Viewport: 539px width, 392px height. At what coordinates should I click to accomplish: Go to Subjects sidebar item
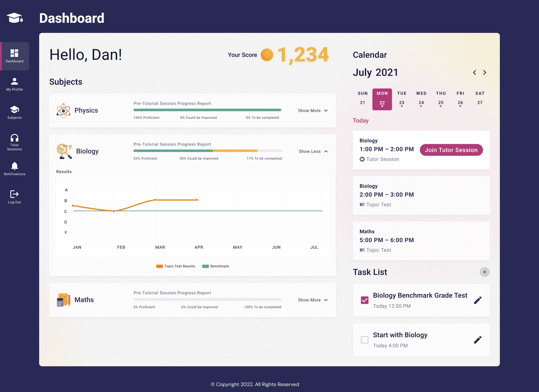click(x=14, y=112)
